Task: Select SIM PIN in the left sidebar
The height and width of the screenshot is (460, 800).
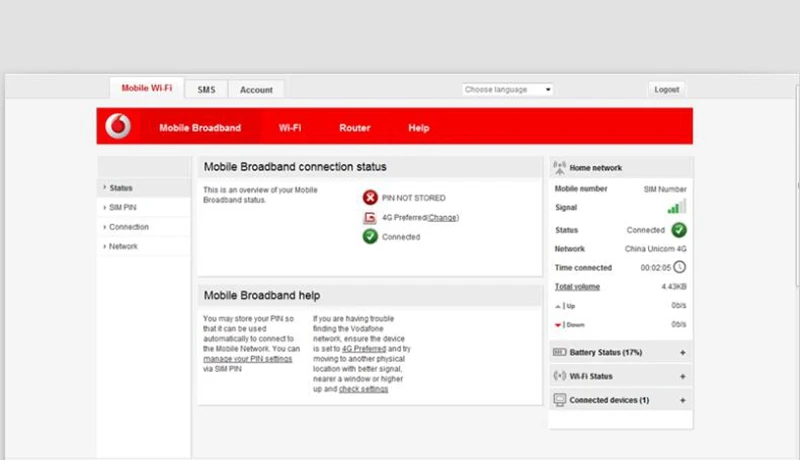Action: click(x=144, y=207)
